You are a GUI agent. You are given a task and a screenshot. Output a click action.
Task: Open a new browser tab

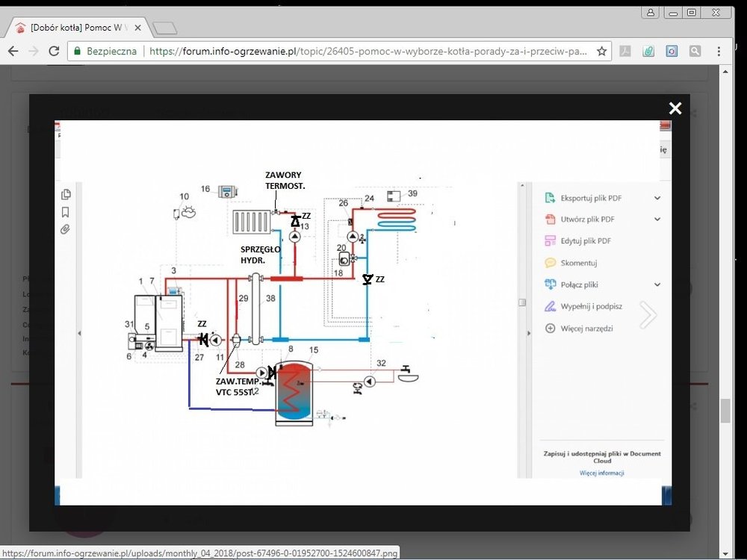click(x=164, y=28)
